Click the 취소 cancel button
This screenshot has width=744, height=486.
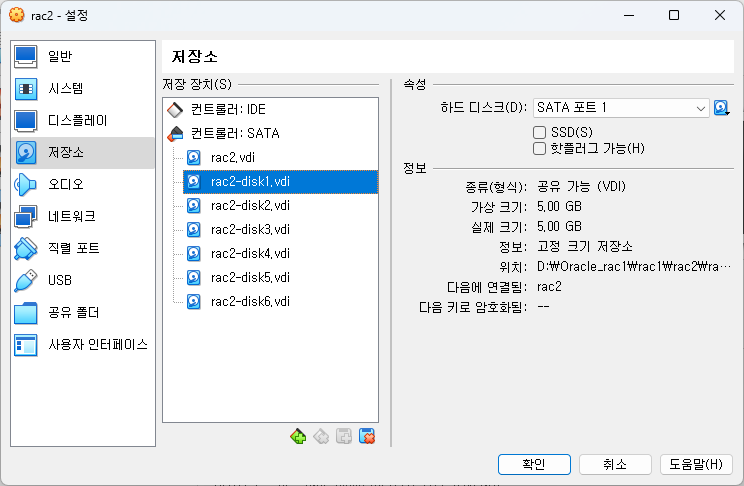pyautogui.click(x=615, y=464)
